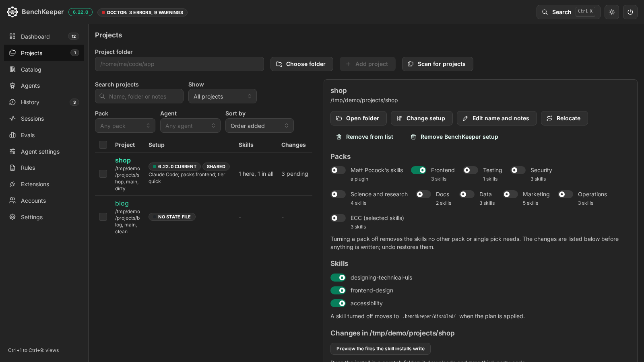644x362 pixels.
Task: Check the blog project row checkbox
Action: [x=103, y=217]
